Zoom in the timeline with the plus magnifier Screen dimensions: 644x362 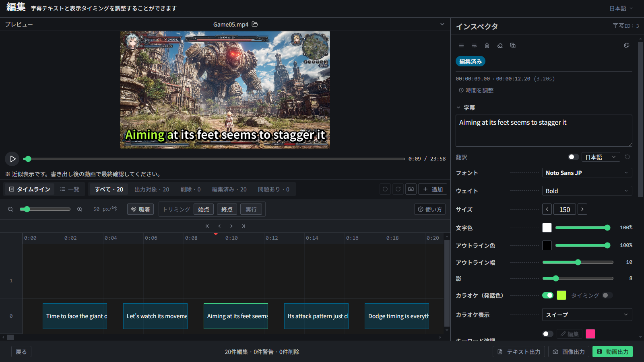(80, 209)
